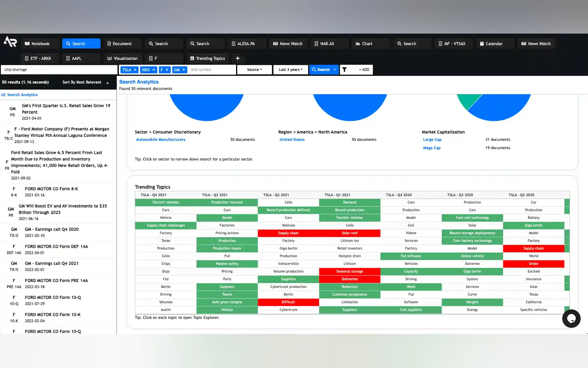Click the red Supply chain topic cell
The width and height of the screenshot is (588, 368).
point(288,233)
